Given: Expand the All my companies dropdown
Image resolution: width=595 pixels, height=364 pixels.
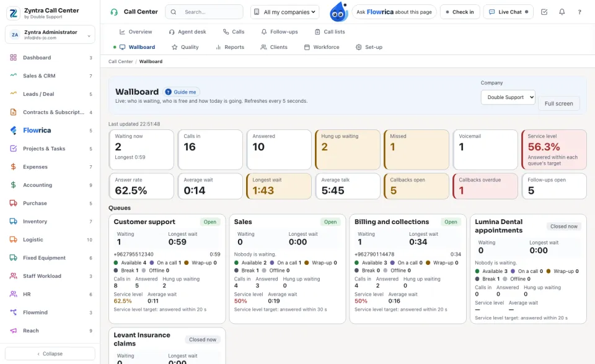Looking at the screenshot, I should pos(284,12).
